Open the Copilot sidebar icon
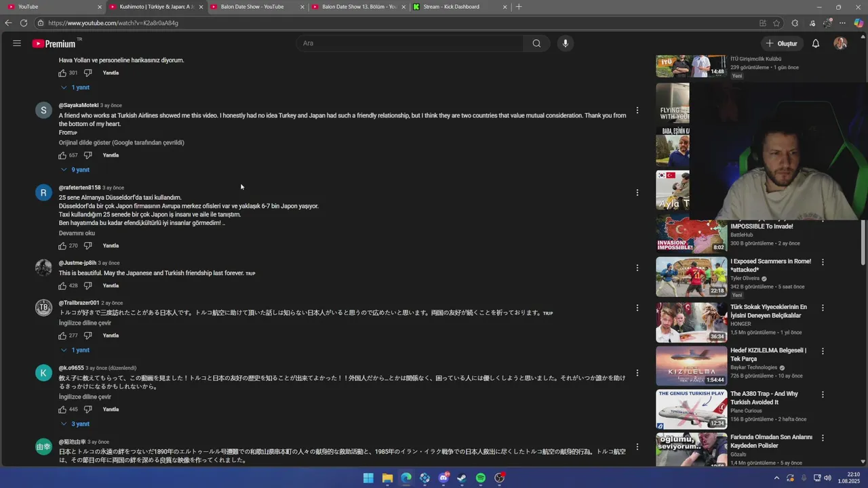Viewport: 868px width, 488px height. (859, 23)
